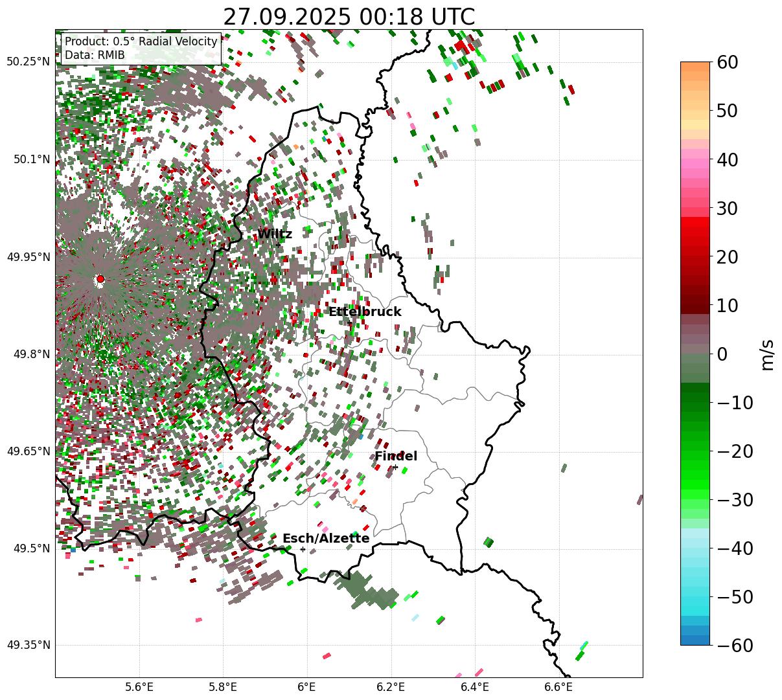Screen dimensions: 782x700
Task: Click the 5.8°E longitude label
Action: click(x=223, y=686)
